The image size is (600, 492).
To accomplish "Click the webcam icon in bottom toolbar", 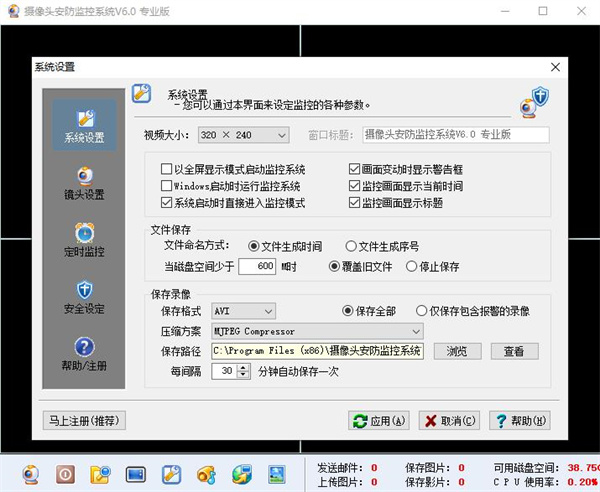I will click(x=29, y=472).
